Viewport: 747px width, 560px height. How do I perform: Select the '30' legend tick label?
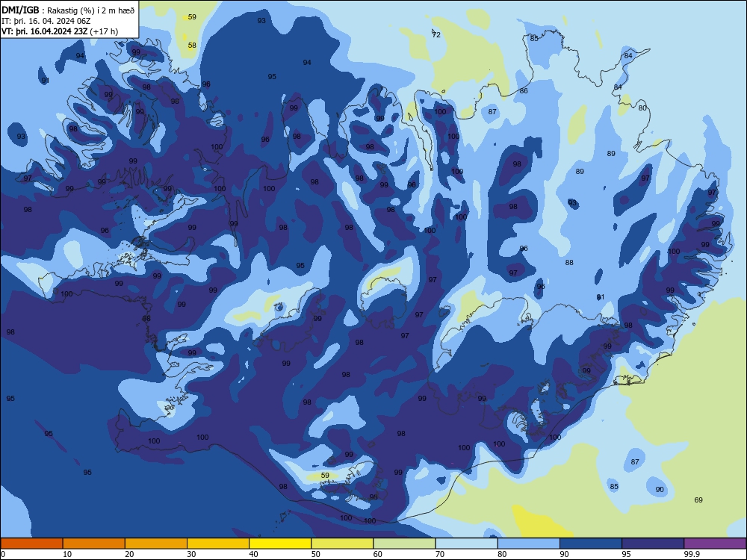(x=191, y=554)
